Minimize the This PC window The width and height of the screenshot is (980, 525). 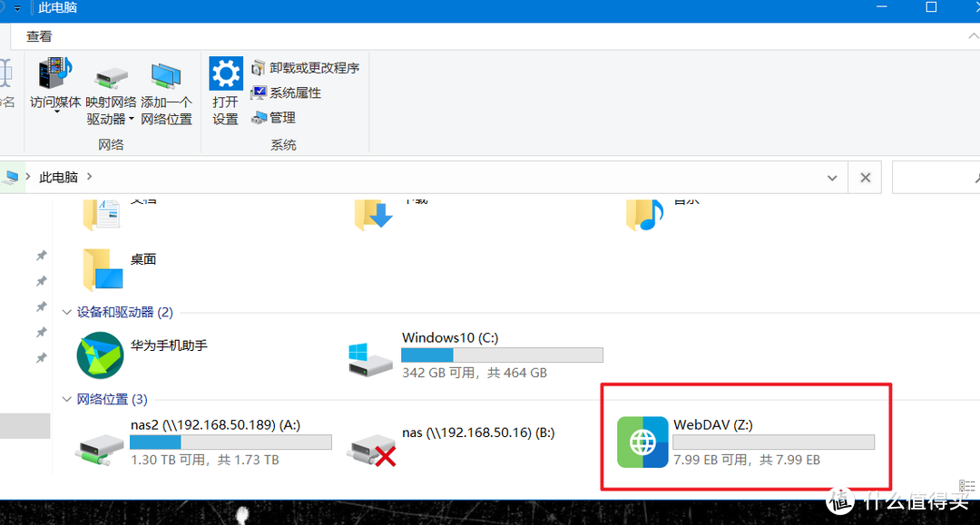coord(882,7)
